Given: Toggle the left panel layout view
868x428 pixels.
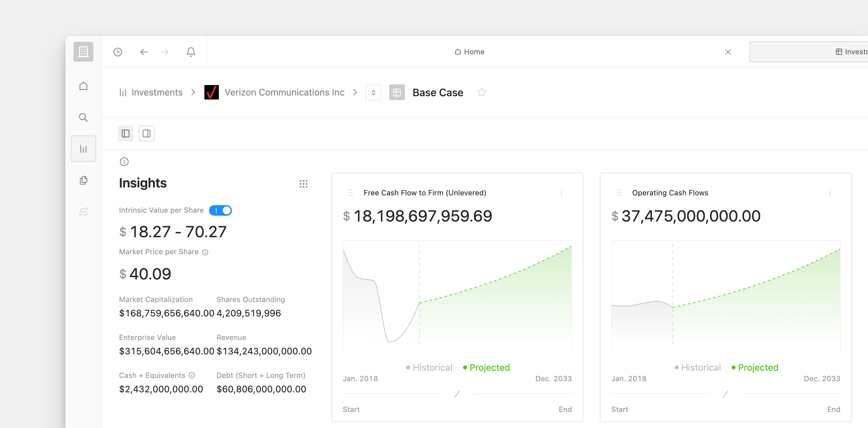Looking at the screenshot, I should coord(125,134).
